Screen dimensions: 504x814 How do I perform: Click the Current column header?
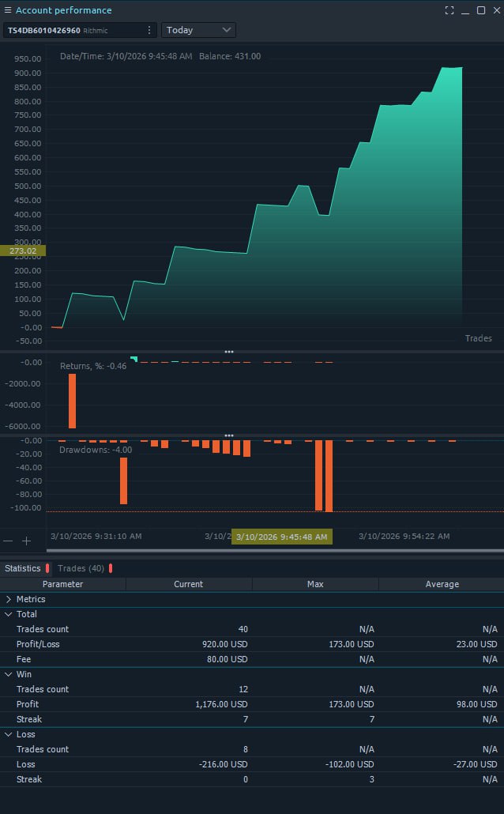pyautogui.click(x=188, y=584)
